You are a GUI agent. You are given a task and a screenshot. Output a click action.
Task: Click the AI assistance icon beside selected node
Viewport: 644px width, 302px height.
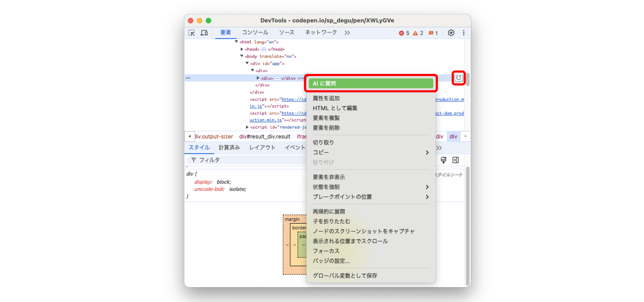point(459,78)
